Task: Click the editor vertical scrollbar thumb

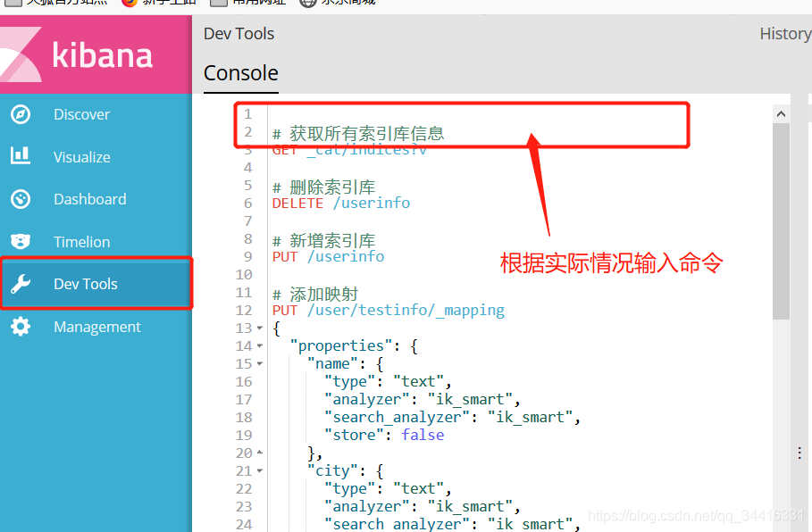Action: point(781,221)
